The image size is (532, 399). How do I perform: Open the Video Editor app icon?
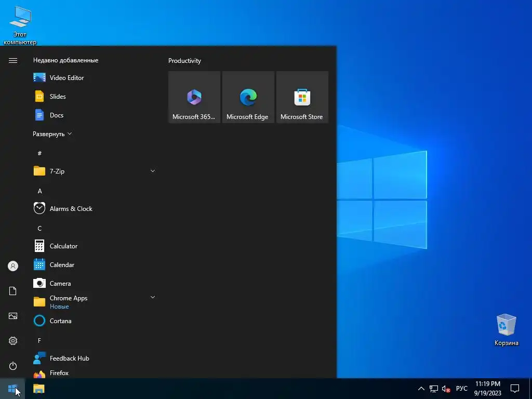coord(39,78)
